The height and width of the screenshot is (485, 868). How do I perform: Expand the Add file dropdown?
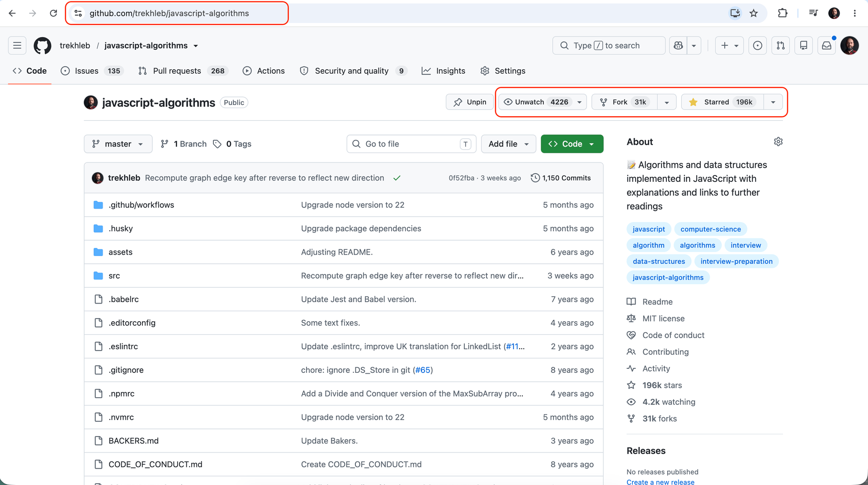(509, 144)
